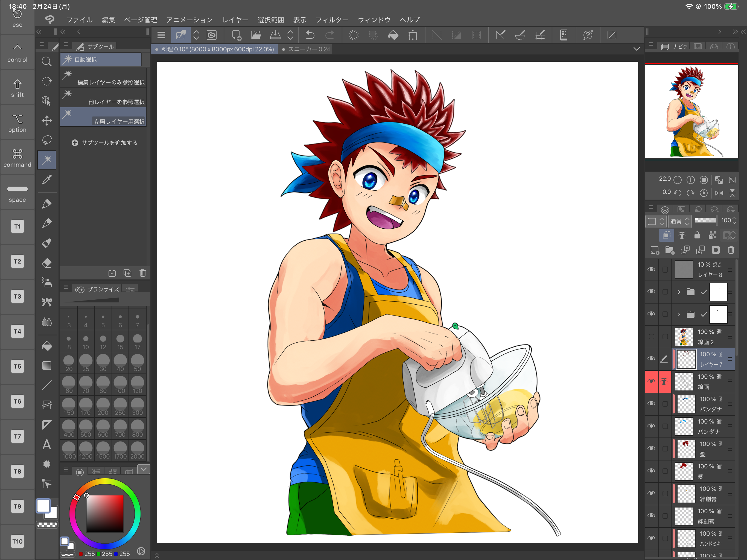The height and width of the screenshot is (560, 747).
Task: Open the ファイル menu
Action: pos(79,20)
